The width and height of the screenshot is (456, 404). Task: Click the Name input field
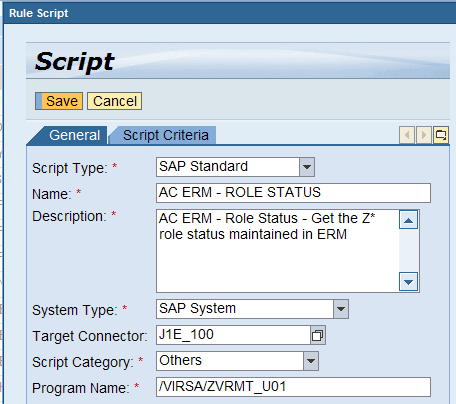point(293,193)
